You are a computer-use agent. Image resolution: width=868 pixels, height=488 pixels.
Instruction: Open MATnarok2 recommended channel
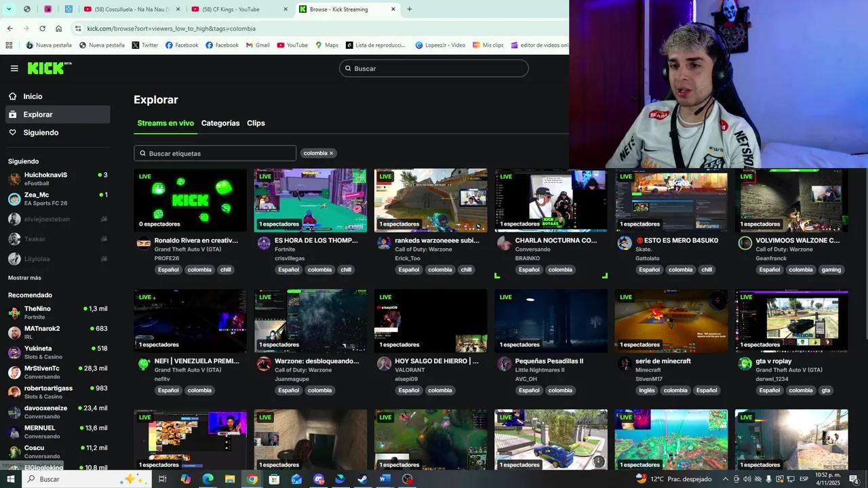(x=58, y=333)
